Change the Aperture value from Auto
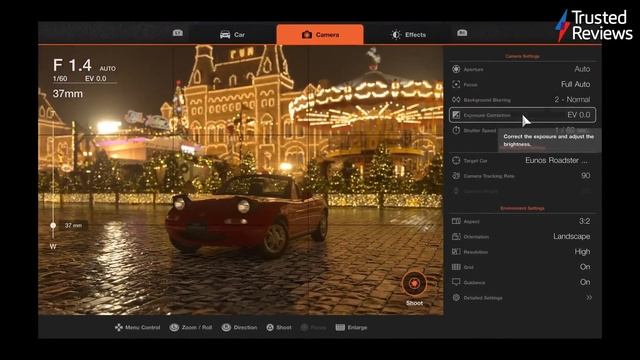Image resolution: width=640 pixels, height=360 pixels. (582, 69)
